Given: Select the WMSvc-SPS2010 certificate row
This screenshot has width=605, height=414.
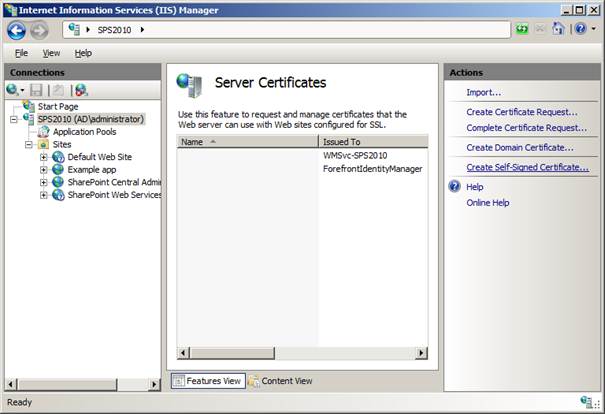Looking at the screenshot, I should 302,155.
